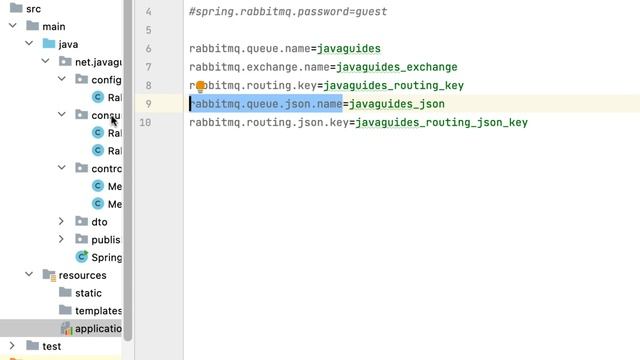The width and height of the screenshot is (640, 360).
Task: Click the value javaguides_routing_json_key
Action: pyautogui.click(x=442, y=122)
